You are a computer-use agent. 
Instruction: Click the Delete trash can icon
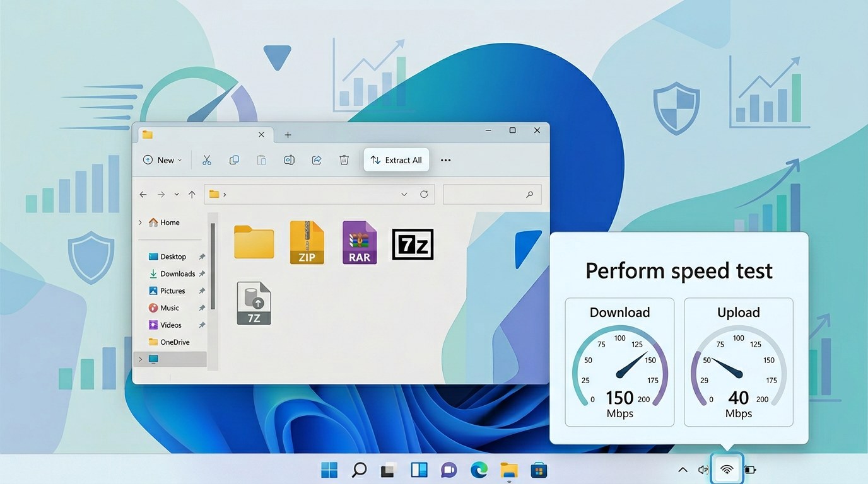point(344,160)
